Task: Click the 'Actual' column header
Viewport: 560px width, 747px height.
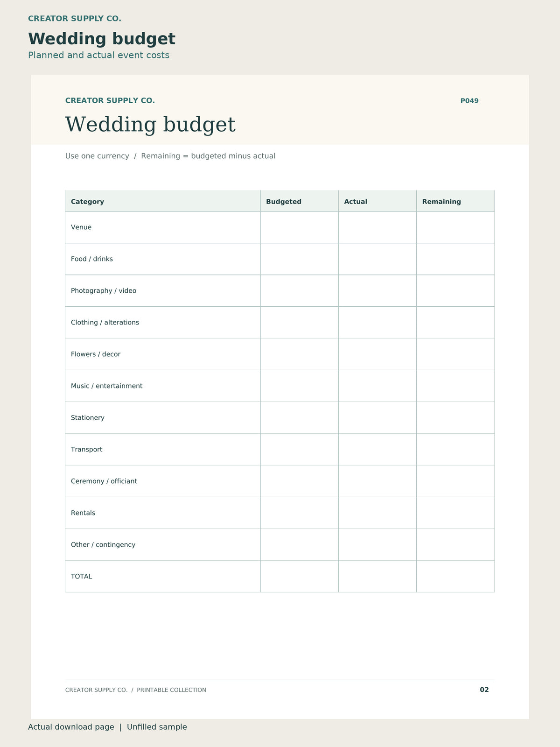Action: pos(356,202)
